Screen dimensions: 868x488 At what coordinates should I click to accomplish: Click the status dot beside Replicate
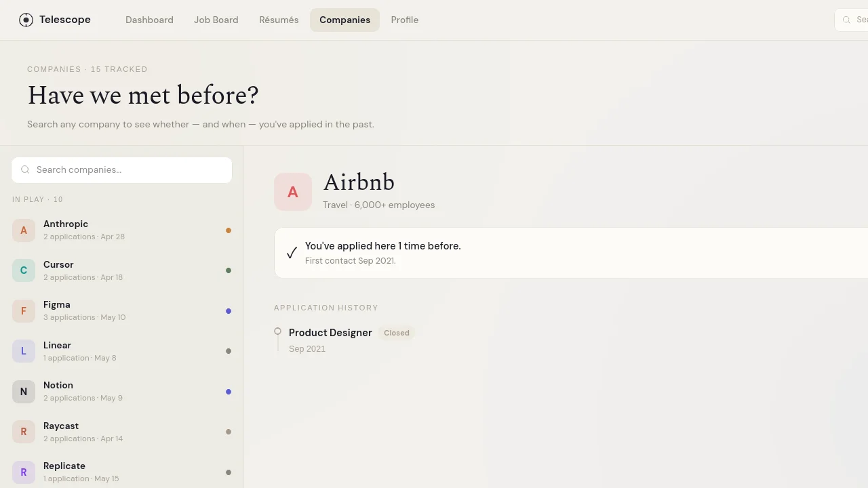[229, 472]
